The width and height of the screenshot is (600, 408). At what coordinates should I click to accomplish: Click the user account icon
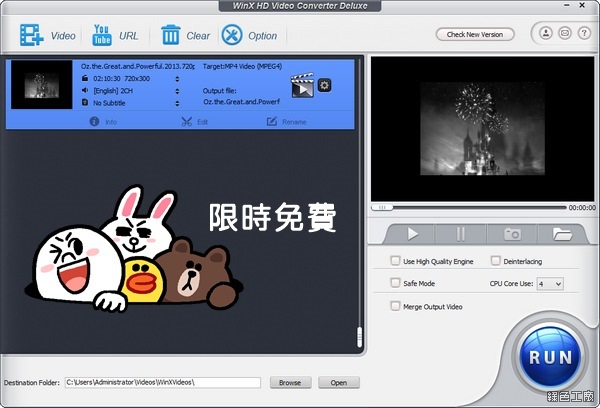546,33
